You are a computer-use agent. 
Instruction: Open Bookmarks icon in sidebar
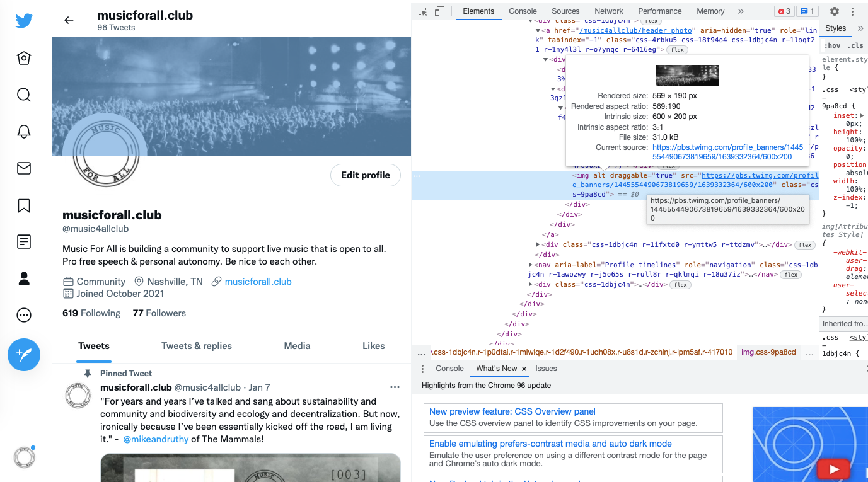[24, 205]
